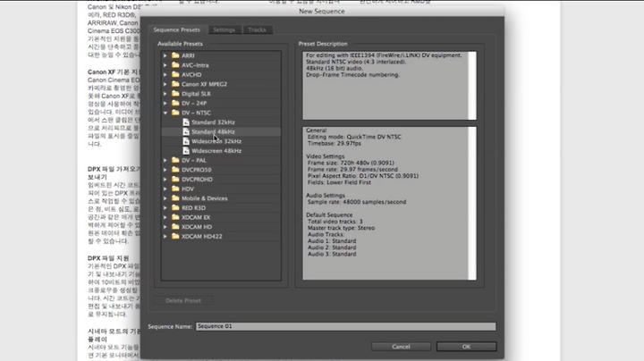Select the Mobile & Devices label
This screenshot has height=361, width=644.
[x=205, y=198]
